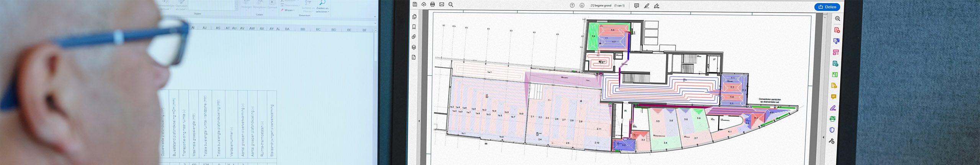Screen dimensions: 980x165
Task: Open the red Create PDF tool
Action: coord(837,30)
